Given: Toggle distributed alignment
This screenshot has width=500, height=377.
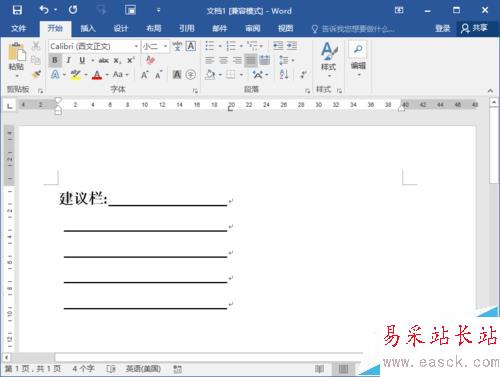Looking at the screenshot, I should [264, 60].
